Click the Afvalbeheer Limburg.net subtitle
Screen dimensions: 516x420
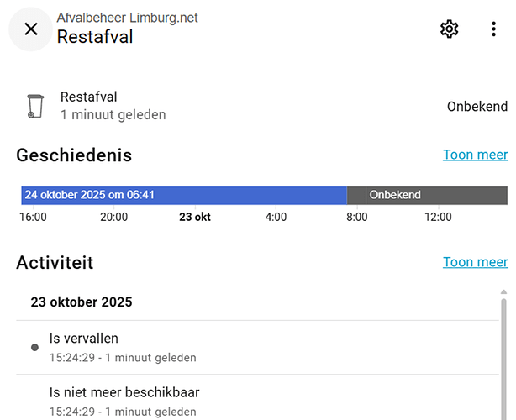pyautogui.click(x=128, y=18)
